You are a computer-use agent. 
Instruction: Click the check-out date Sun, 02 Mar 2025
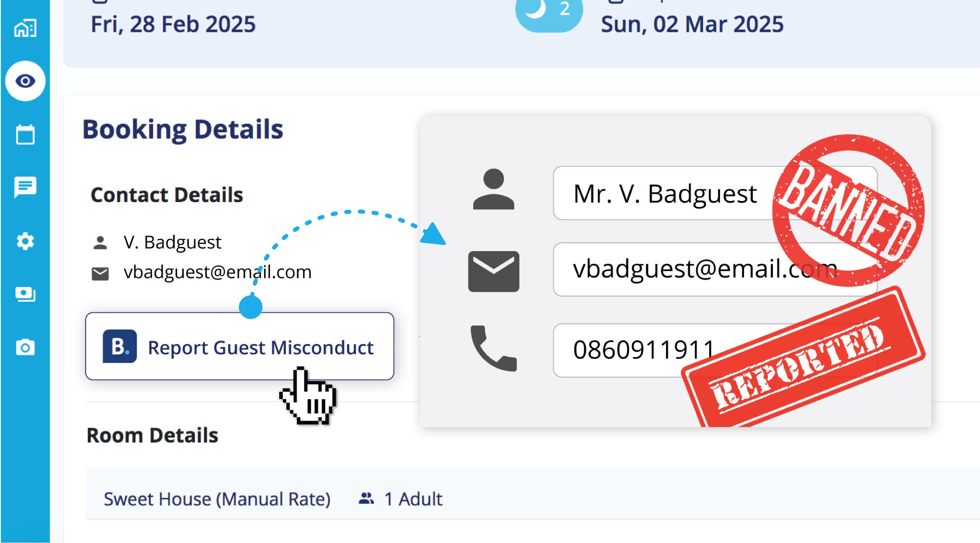click(x=692, y=24)
